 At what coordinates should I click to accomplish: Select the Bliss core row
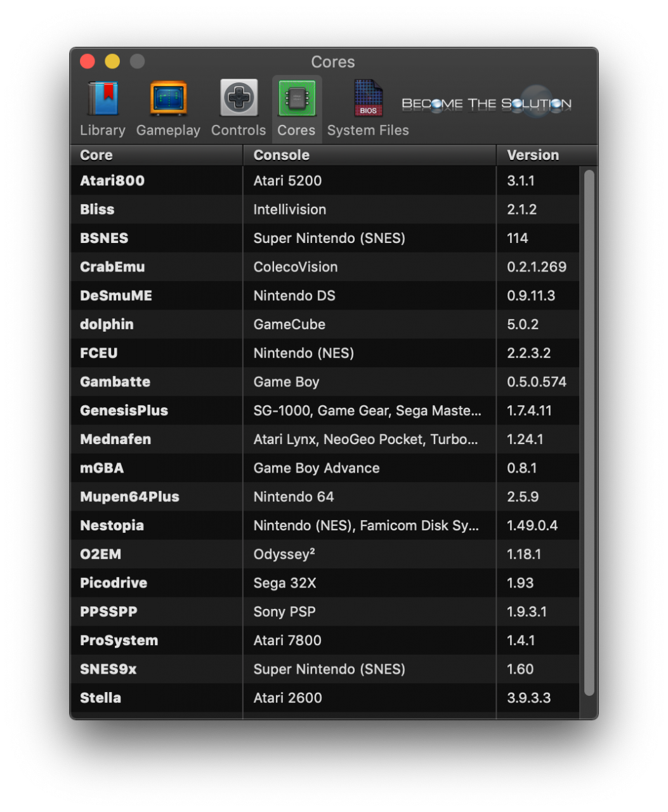(x=325, y=209)
